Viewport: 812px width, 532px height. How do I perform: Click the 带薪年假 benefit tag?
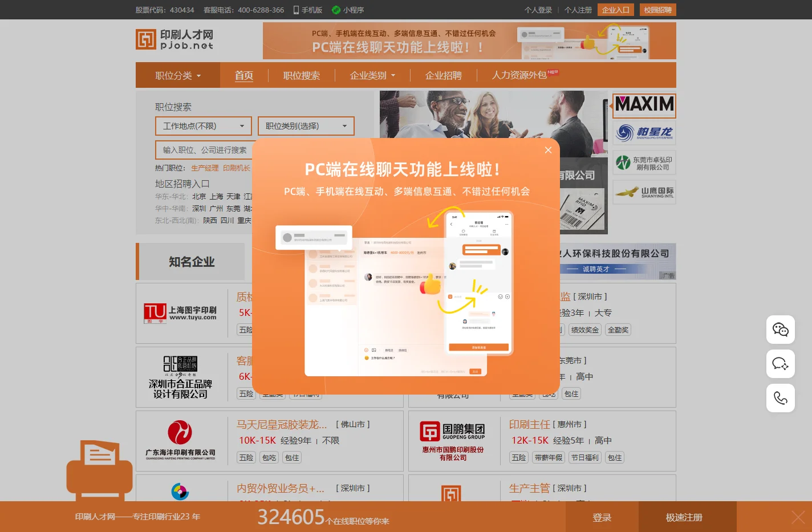pyautogui.click(x=549, y=457)
